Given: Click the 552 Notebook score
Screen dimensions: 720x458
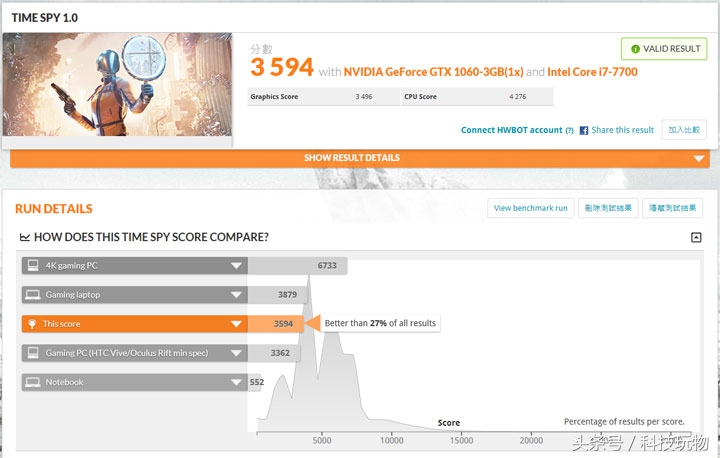Looking at the screenshot, I should (257, 382).
